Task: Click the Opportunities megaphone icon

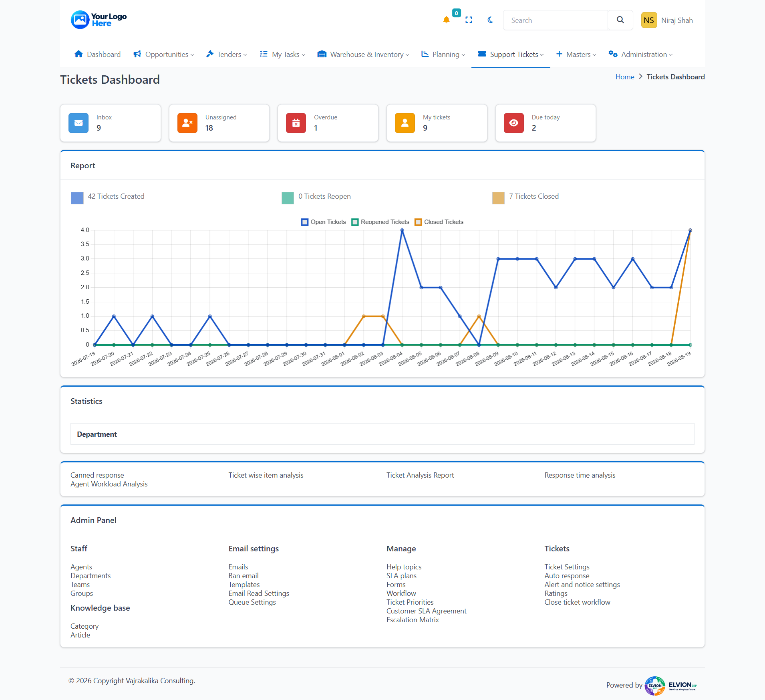Action: click(137, 54)
